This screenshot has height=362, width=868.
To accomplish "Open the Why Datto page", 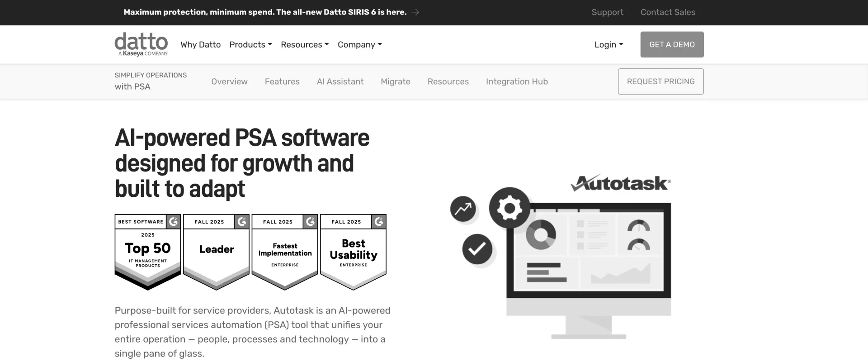I will [x=200, y=44].
